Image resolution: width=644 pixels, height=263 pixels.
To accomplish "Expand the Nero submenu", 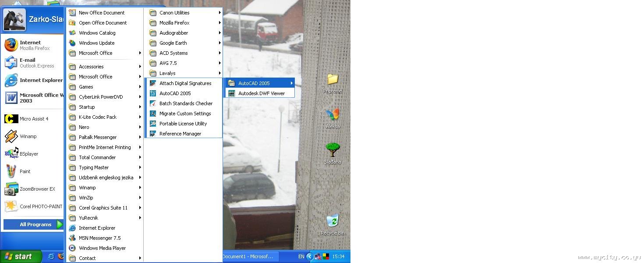I will [105, 127].
